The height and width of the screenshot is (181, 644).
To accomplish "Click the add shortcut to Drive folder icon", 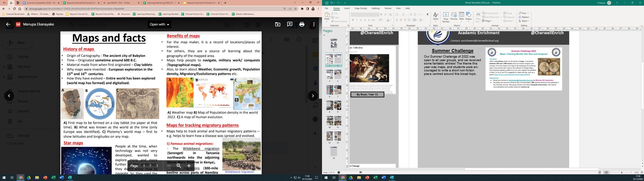I will coord(278,25).
